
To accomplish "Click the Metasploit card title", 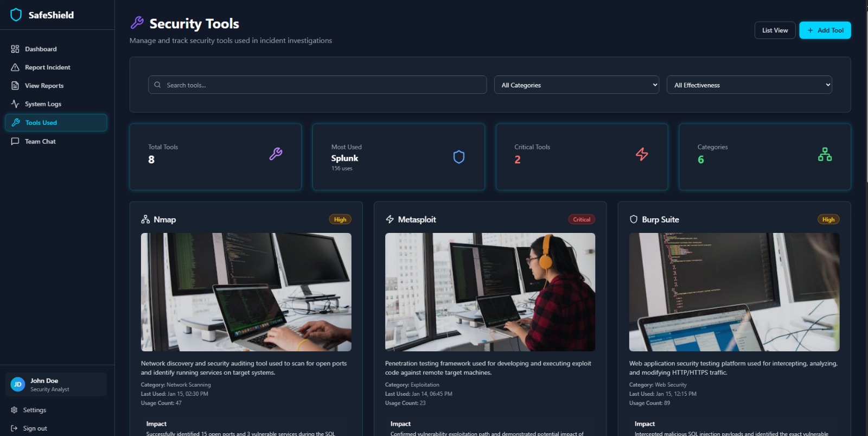I will click(x=417, y=219).
